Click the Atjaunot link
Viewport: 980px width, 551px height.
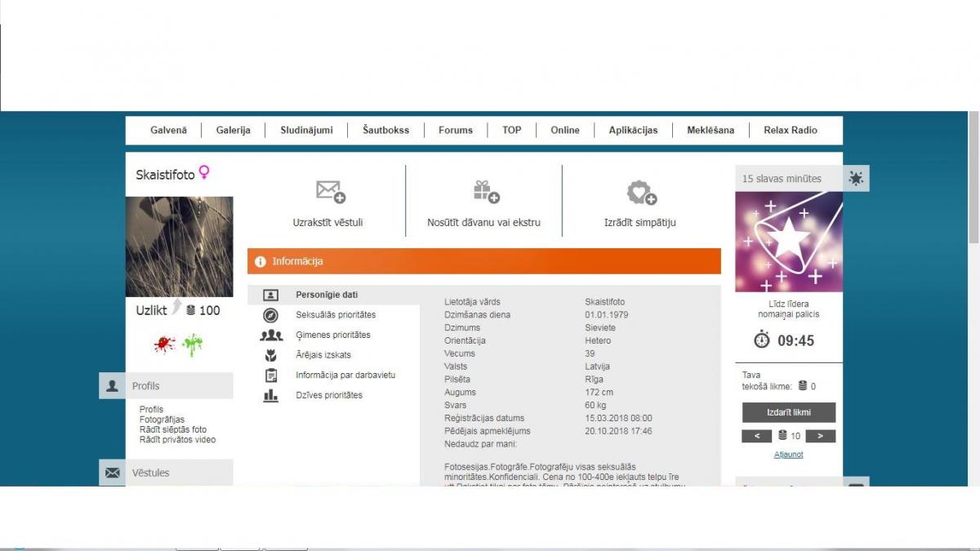[788, 455]
